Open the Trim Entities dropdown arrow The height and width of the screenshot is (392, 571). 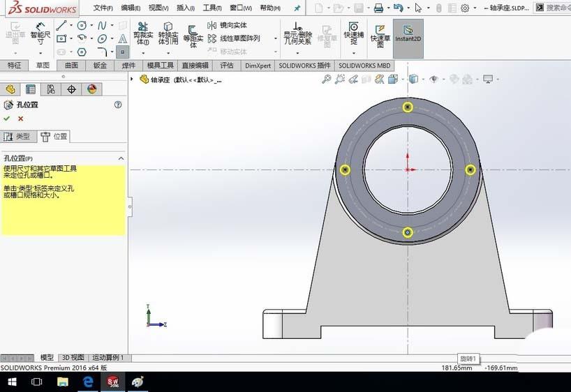point(143,53)
